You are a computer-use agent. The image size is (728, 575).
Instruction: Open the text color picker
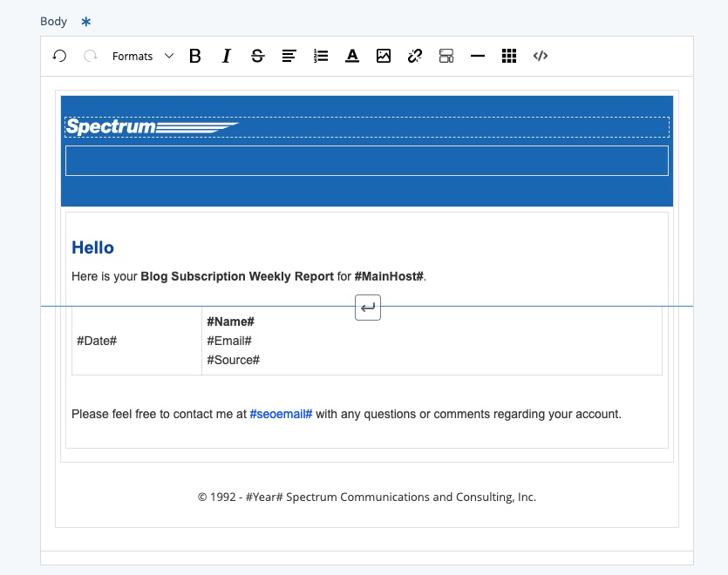point(352,56)
